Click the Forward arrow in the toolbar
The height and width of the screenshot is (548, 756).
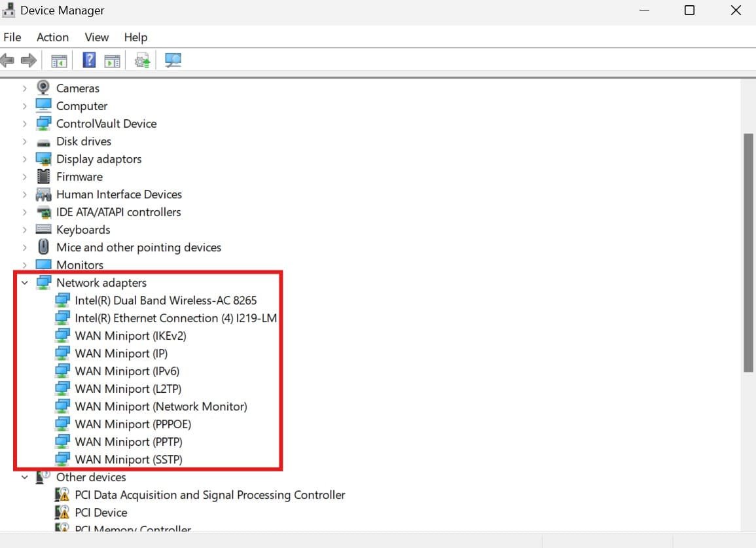[x=28, y=61]
